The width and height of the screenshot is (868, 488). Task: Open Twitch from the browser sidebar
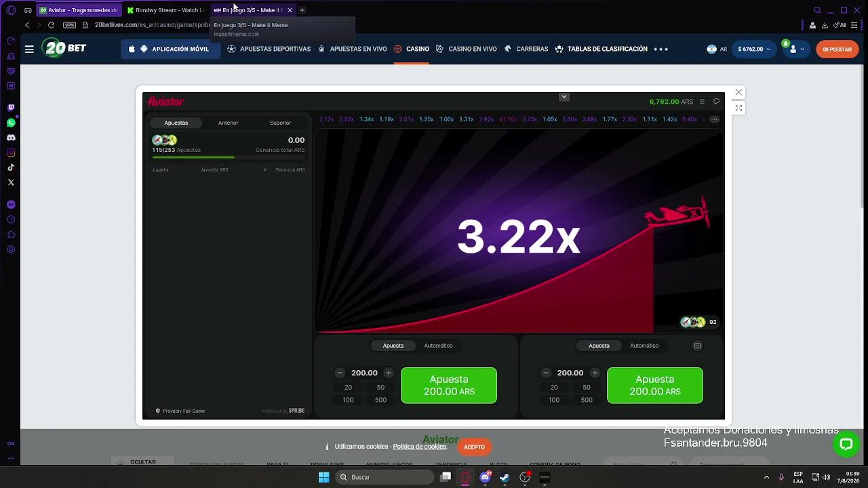(11, 108)
